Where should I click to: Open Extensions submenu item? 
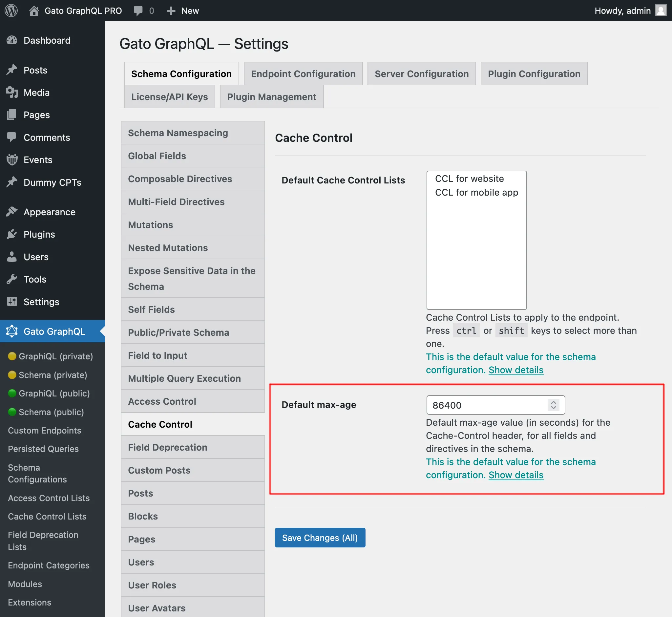click(30, 602)
